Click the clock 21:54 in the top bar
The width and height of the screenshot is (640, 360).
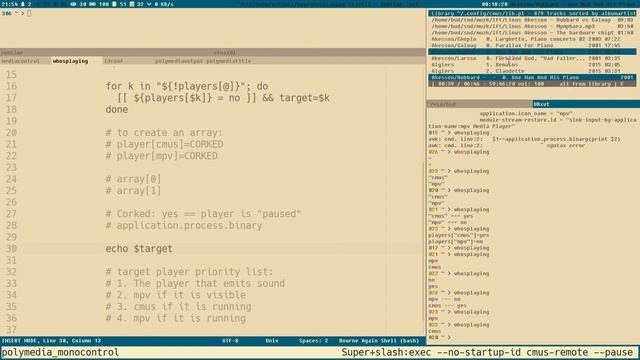tap(9, 4)
